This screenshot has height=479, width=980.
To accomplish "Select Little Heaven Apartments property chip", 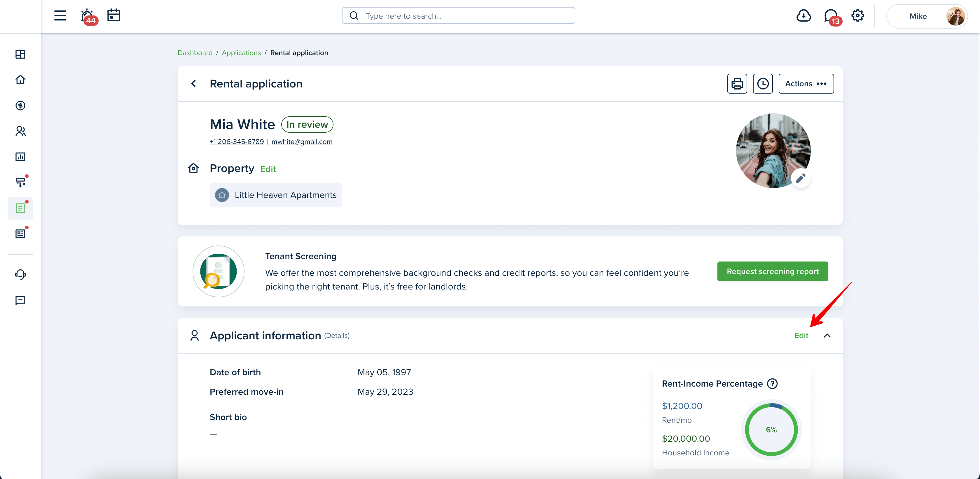I will (x=276, y=195).
